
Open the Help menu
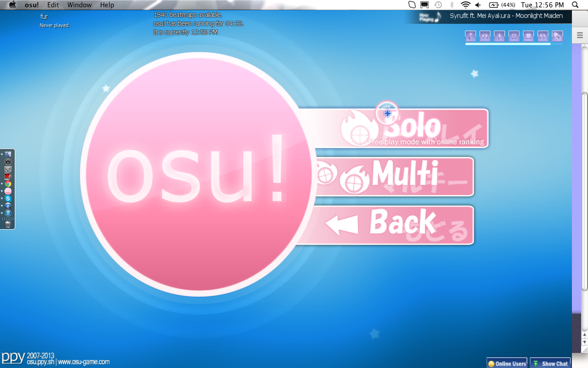[x=107, y=5]
